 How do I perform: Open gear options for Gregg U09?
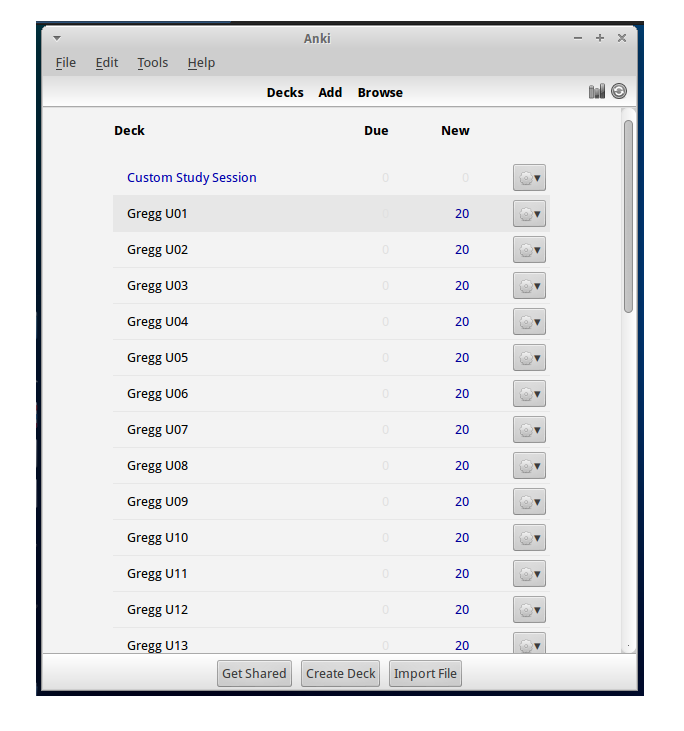(529, 502)
